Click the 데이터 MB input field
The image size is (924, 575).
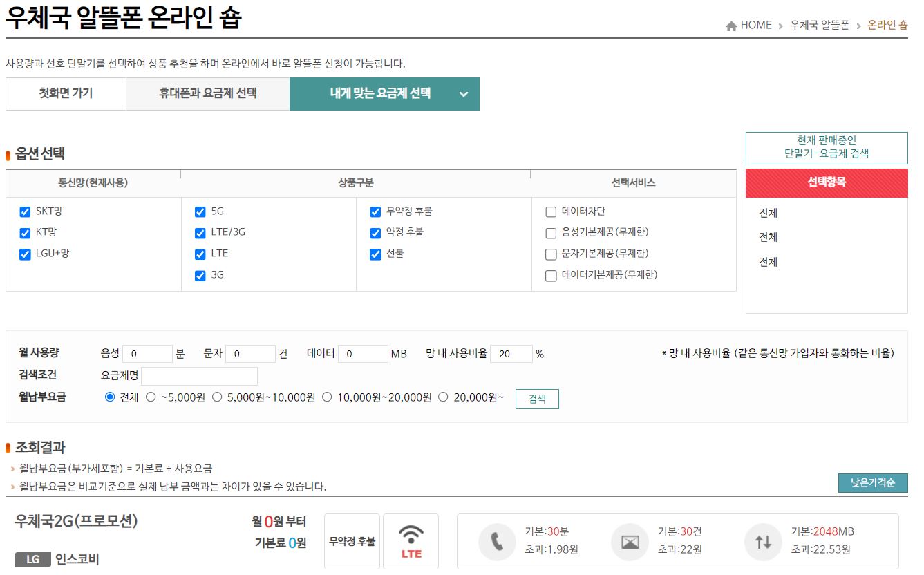pos(363,354)
